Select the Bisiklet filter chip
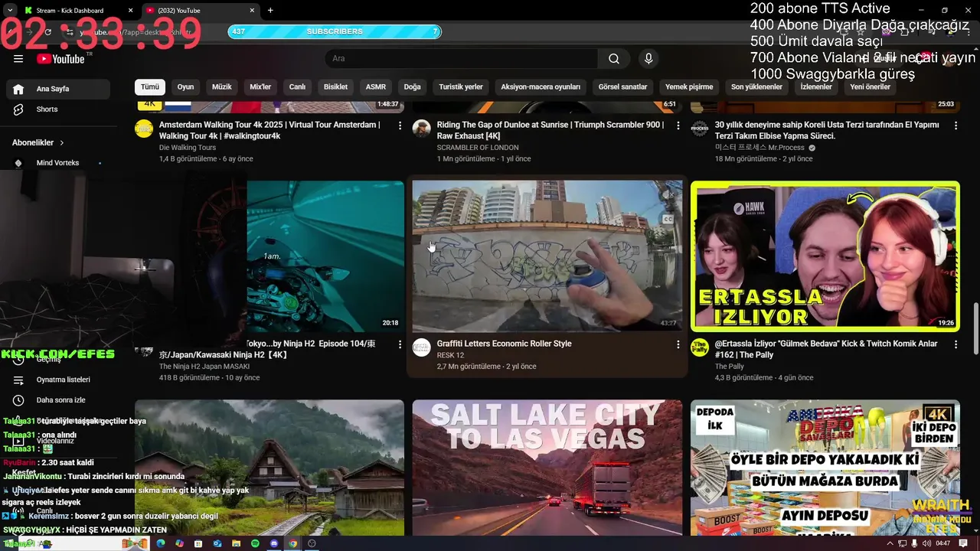 tap(335, 87)
